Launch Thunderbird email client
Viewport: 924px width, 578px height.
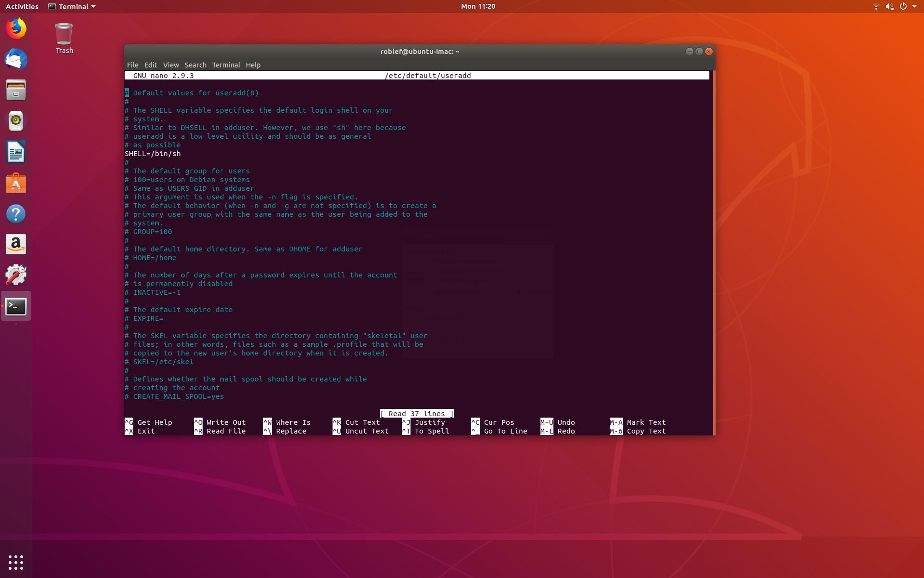[x=16, y=60]
